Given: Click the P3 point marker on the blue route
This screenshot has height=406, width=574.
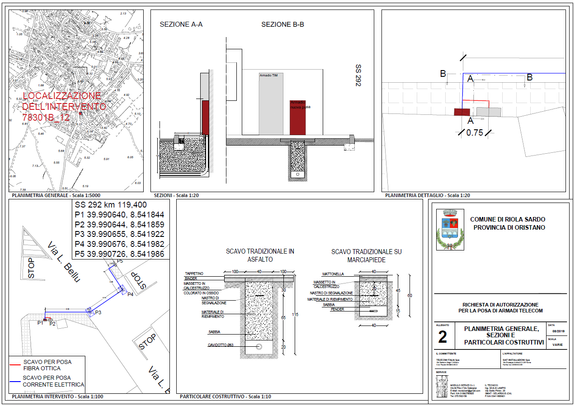Looking at the screenshot, I should click(89, 311).
